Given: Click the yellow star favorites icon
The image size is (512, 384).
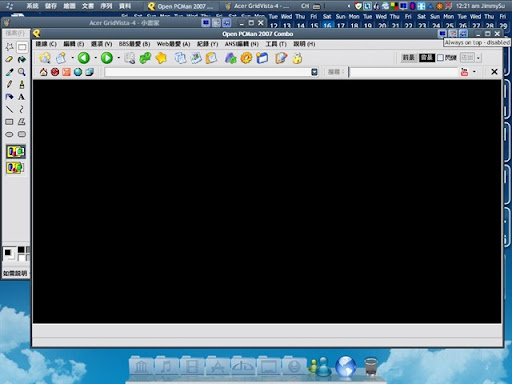Looking at the screenshot, I should pos(161,58).
